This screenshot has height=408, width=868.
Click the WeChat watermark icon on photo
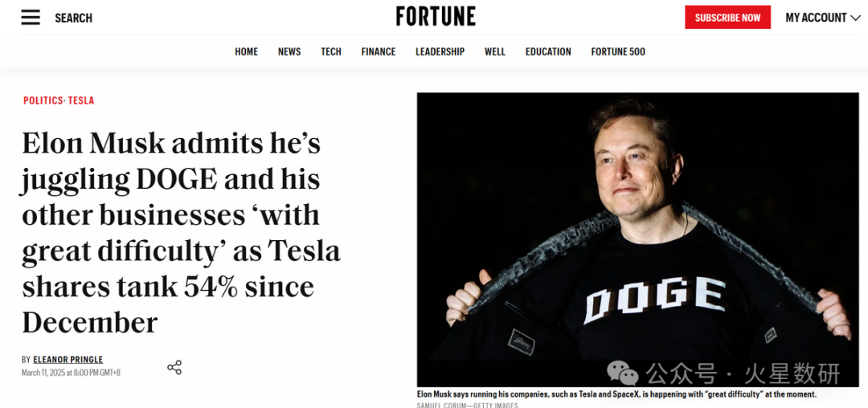click(x=622, y=372)
